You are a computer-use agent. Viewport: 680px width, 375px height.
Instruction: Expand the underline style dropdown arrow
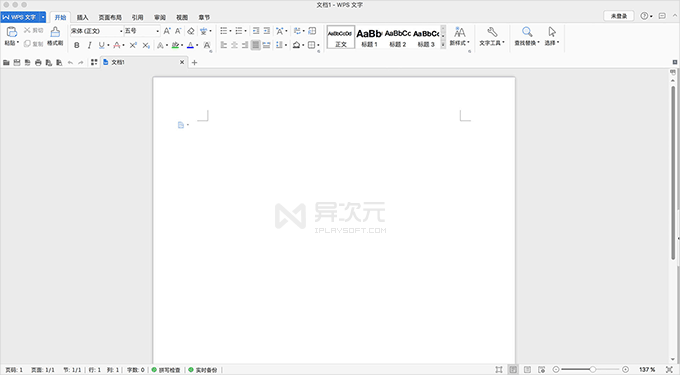(x=108, y=46)
